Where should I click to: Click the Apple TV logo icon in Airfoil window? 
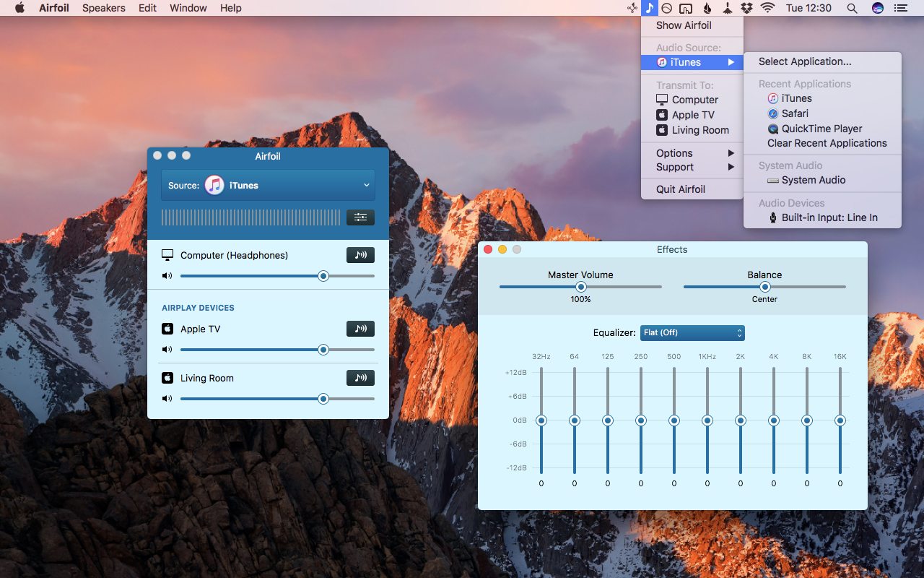pos(167,329)
